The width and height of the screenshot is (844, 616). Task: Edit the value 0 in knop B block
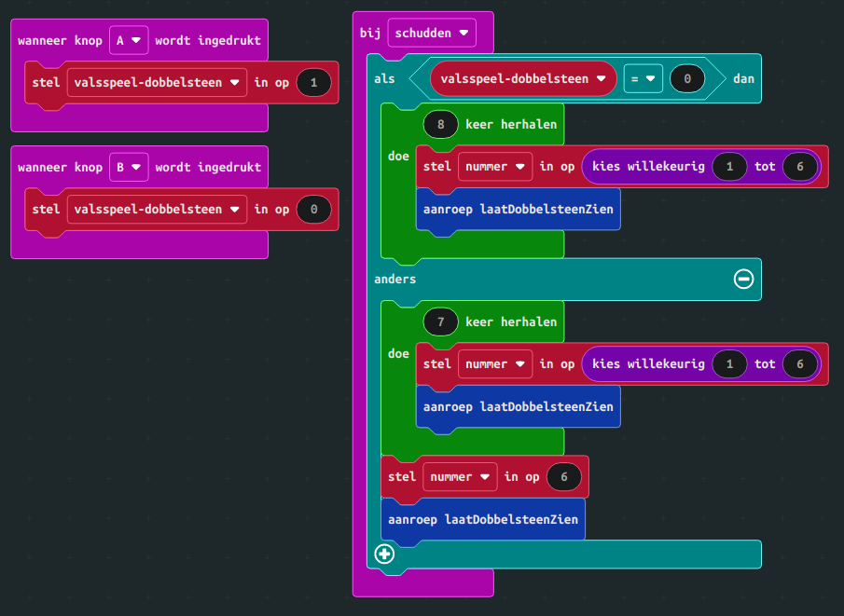pos(313,210)
